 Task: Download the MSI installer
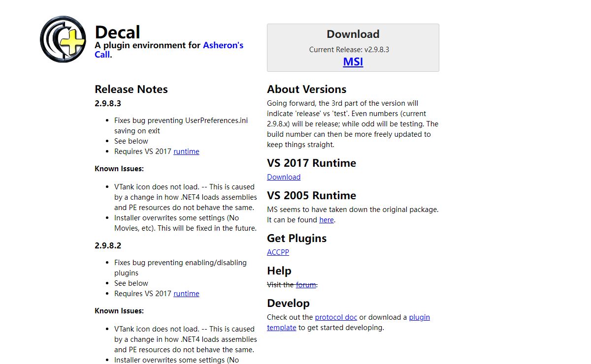[x=353, y=61]
